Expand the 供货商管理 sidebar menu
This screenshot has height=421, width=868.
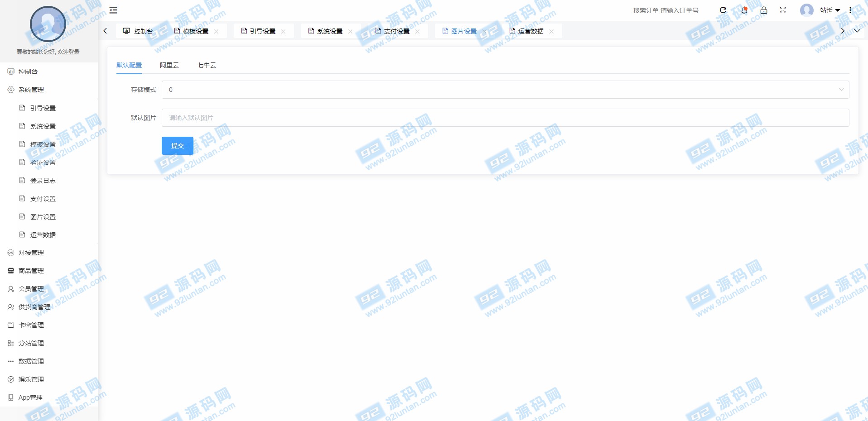click(x=49, y=307)
